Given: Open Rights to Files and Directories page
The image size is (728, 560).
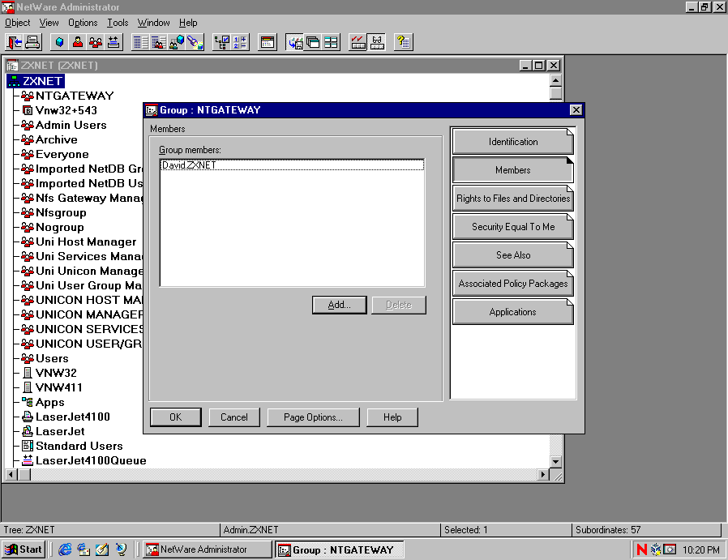Looking at the screenshot, I should 513,199.
